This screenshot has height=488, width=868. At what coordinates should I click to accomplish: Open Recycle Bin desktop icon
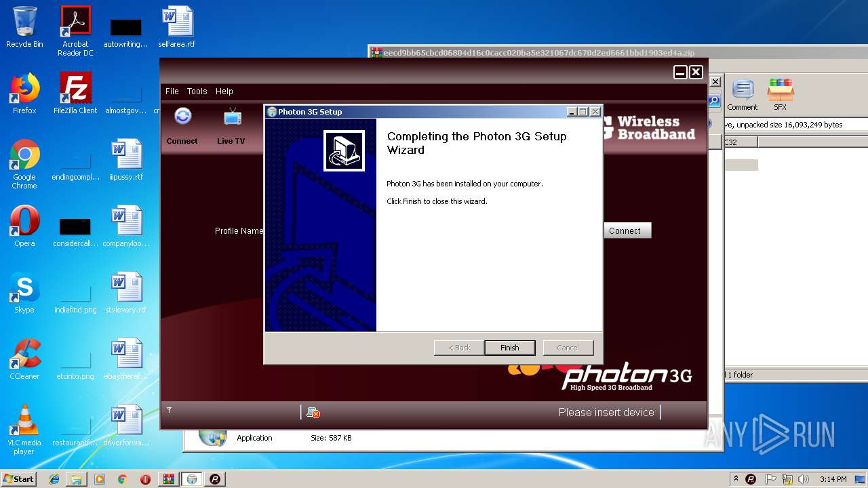coord(24,27)
